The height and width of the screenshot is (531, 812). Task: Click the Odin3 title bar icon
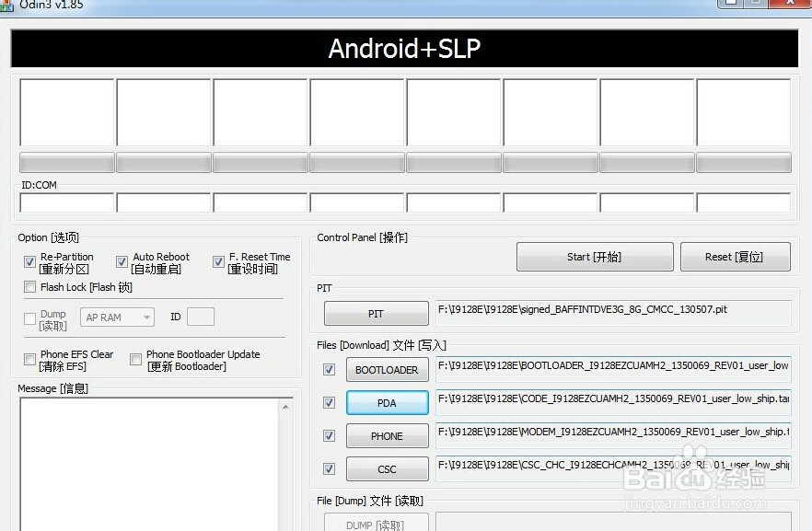pos(8,6)
